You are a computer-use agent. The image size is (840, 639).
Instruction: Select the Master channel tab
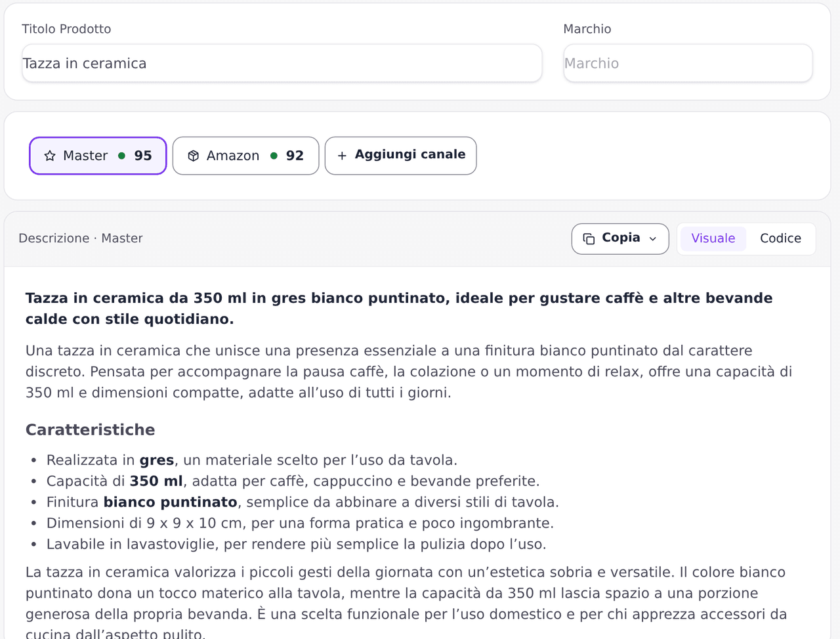pyautogui.click(x=98, y=156)
